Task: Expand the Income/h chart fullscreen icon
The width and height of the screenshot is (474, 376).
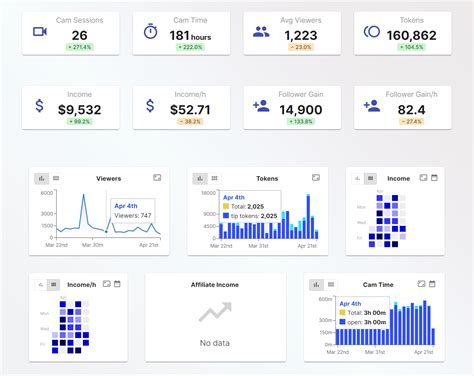Action: click(107, 284)
